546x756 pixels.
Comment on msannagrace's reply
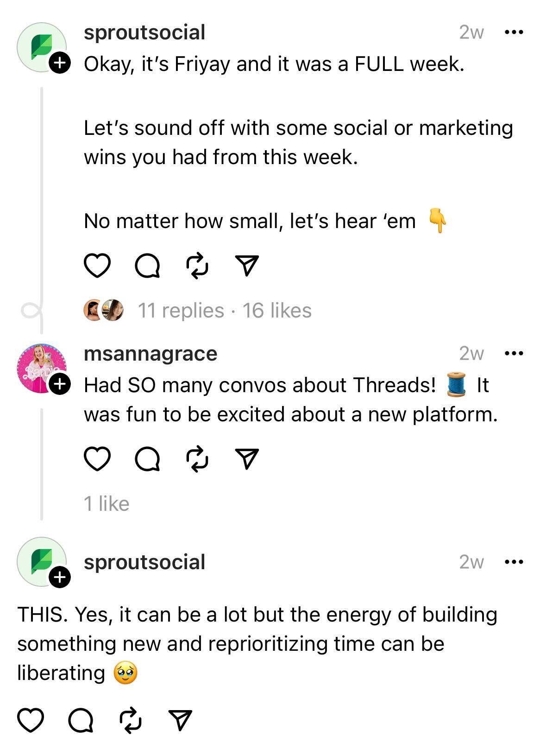147,459
